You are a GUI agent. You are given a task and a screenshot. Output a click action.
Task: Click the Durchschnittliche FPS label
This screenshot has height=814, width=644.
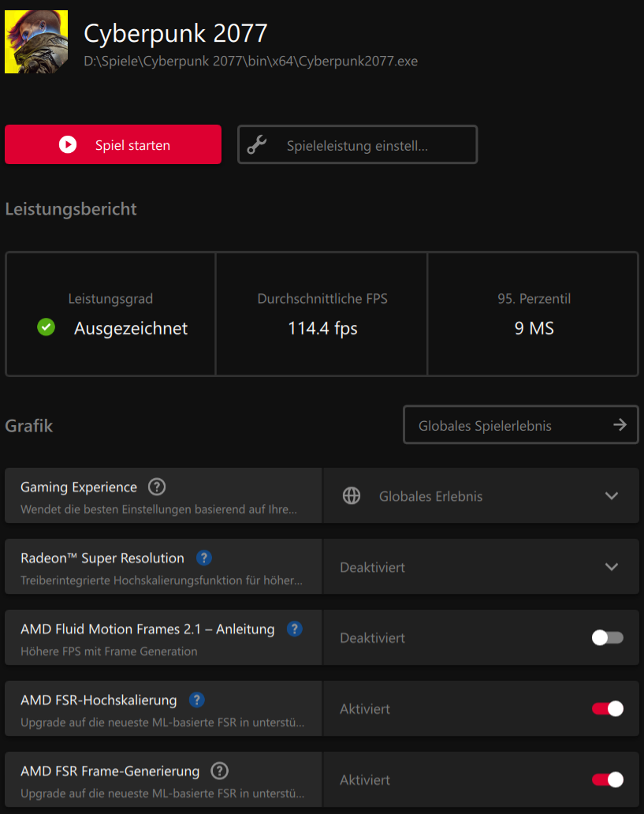pos(322,298)
